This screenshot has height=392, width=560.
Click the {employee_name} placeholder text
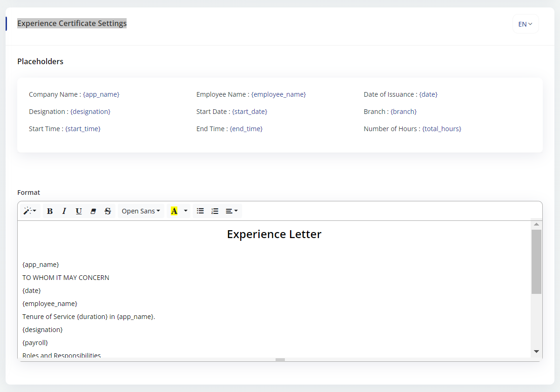(278, 94)
